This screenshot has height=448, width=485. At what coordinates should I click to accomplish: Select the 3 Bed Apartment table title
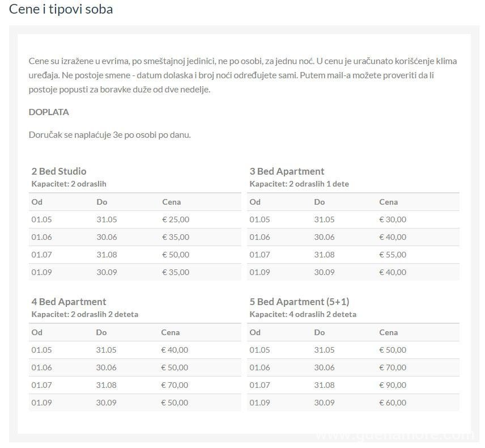point(287,171)
